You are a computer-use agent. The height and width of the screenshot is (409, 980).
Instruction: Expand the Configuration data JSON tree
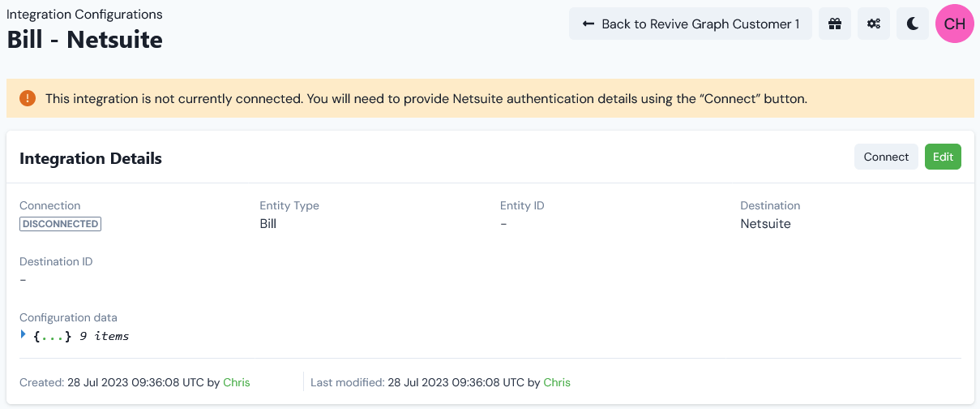pos(24,334)
